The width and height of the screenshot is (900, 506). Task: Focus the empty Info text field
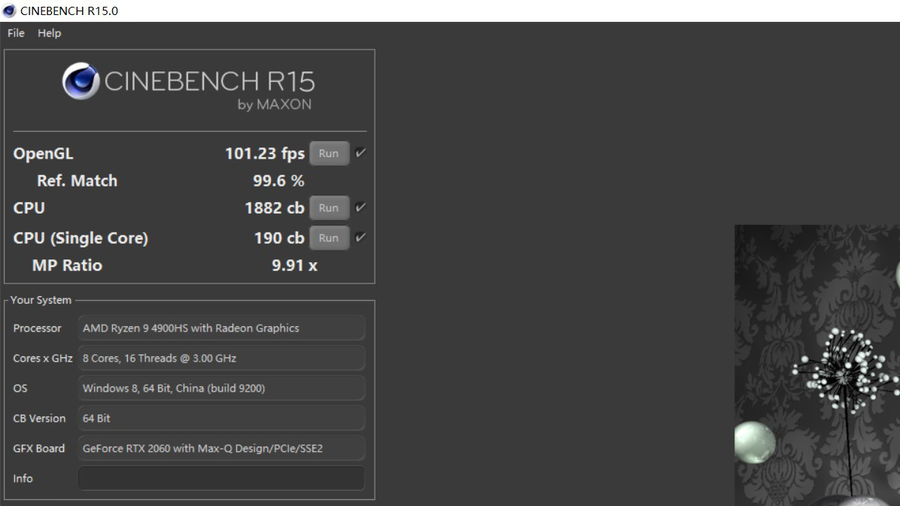tap(221, 478)
